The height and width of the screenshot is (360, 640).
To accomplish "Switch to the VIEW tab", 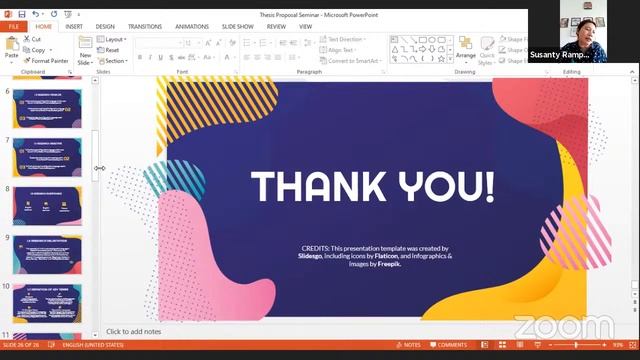I will pyautogui.click(x=305, y=27).
